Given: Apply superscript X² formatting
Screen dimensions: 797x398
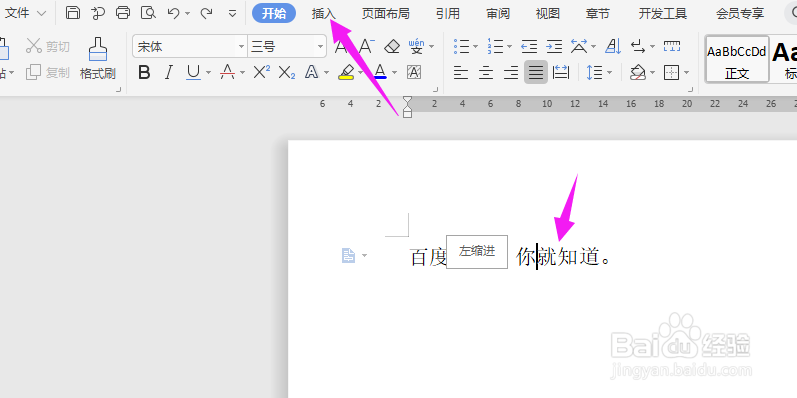Looking at the screenshot, I should click(261, 73).
